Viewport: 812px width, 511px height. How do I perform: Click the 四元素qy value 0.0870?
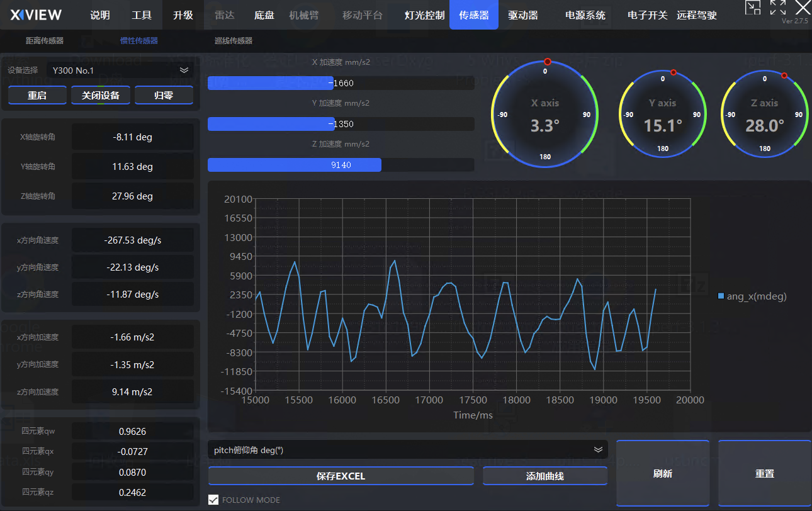point(132,471)
